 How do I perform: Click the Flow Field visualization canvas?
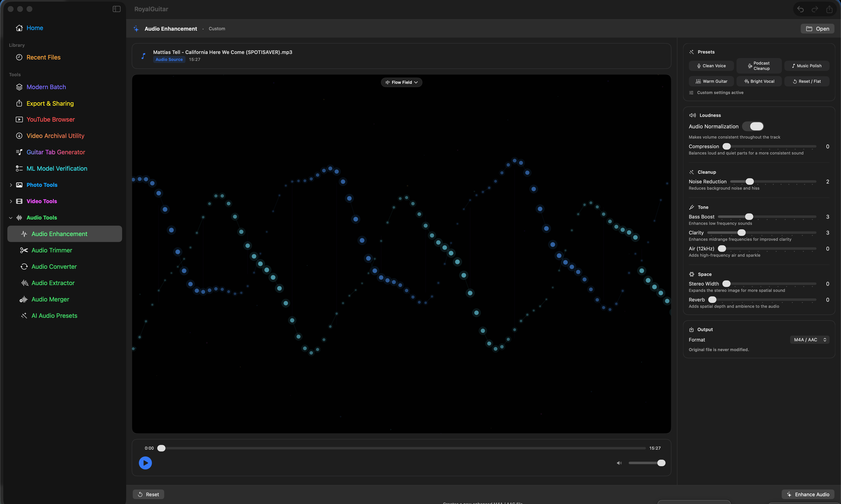tap(401, 254)
